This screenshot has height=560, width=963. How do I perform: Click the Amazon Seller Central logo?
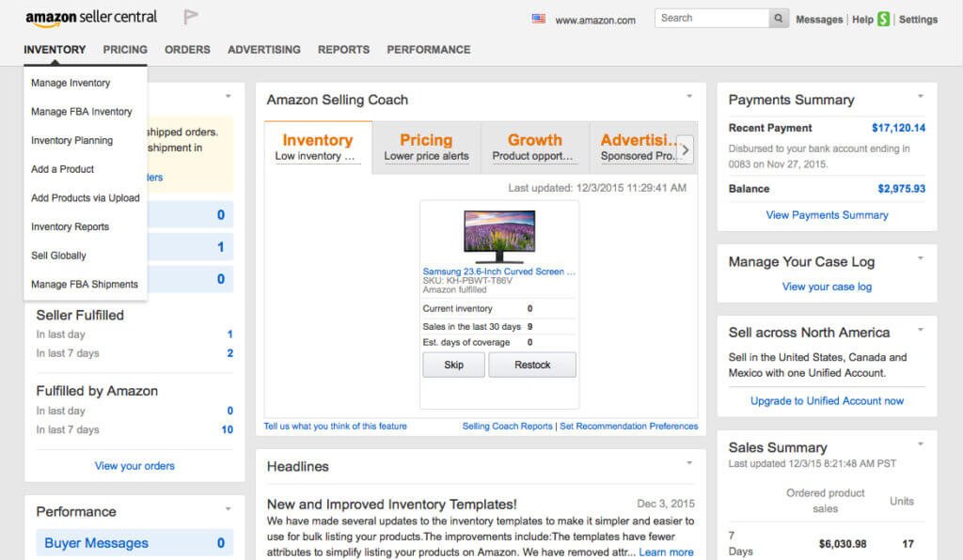(x=91, y=17)
